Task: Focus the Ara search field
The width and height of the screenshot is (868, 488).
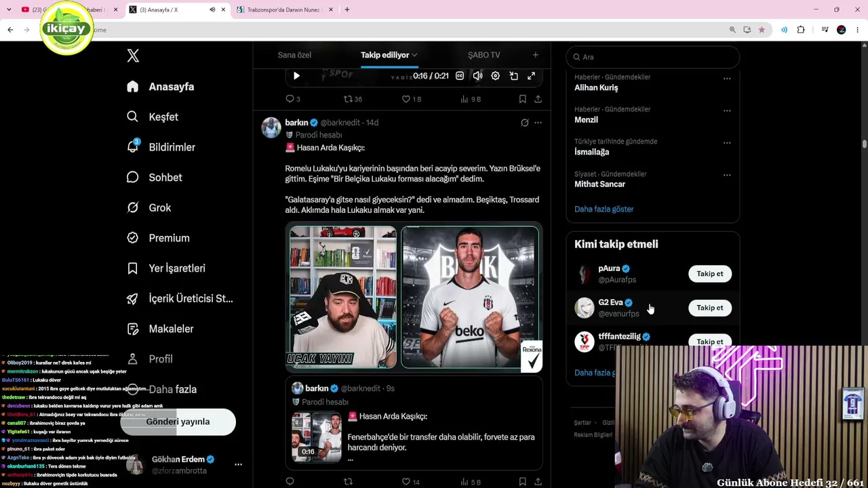Action: click(652, 57)
